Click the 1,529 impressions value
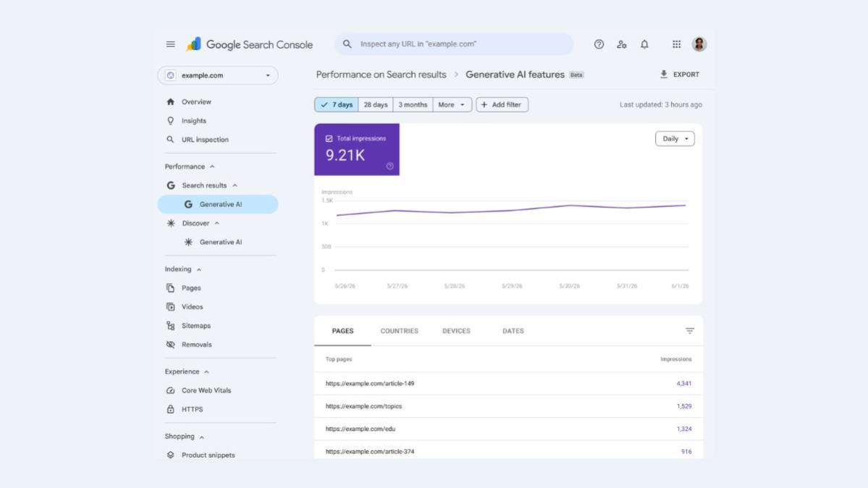Viewport: 868px width, 488px height. (x=683, y=406)
